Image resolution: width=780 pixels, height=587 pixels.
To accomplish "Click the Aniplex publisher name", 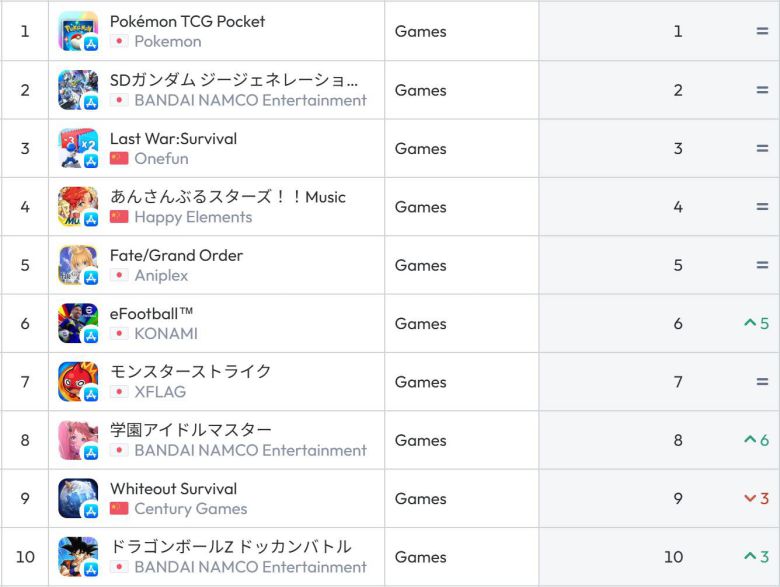I will [161, 275].
